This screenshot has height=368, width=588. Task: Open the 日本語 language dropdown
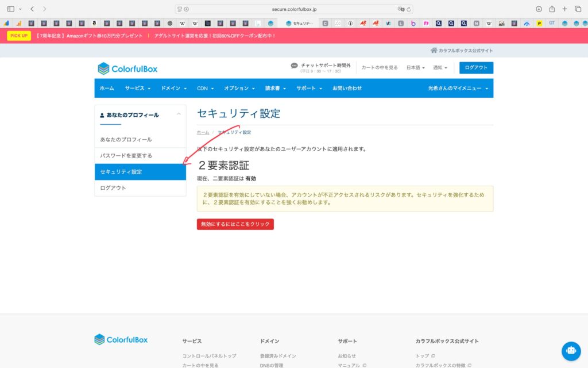pos(416,68)
